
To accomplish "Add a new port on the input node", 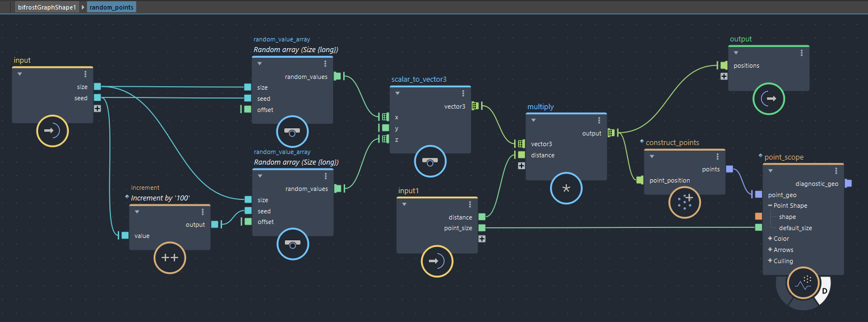I will (98, 109).
